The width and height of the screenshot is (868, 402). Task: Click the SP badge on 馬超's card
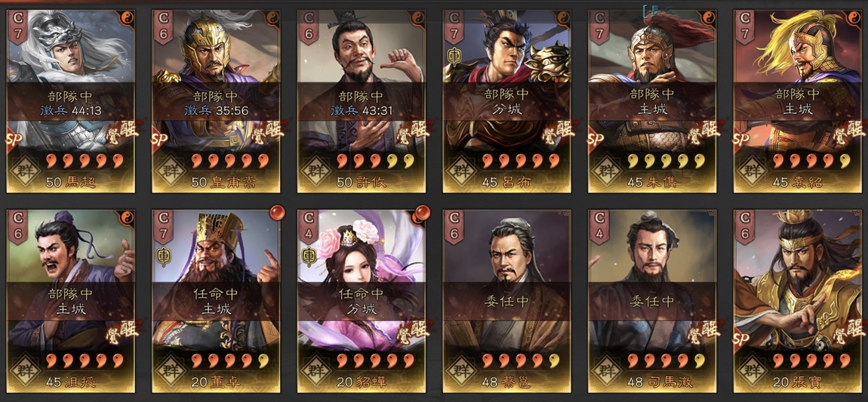tap(15, 139)
